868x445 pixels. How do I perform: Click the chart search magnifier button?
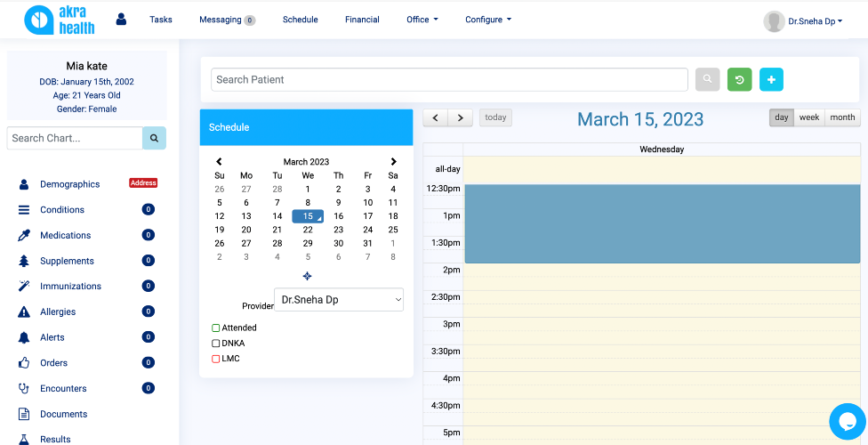[154, 138]
